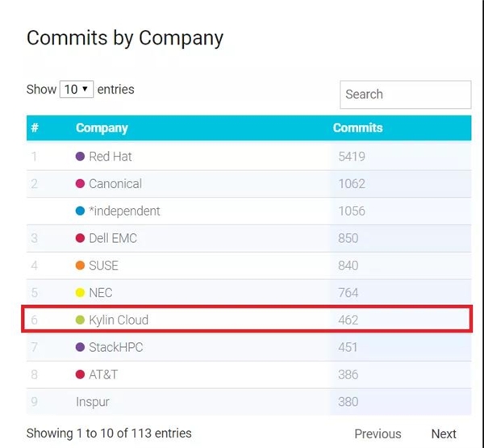
Task: Select the AT&T company name
Action: [103, 375]
